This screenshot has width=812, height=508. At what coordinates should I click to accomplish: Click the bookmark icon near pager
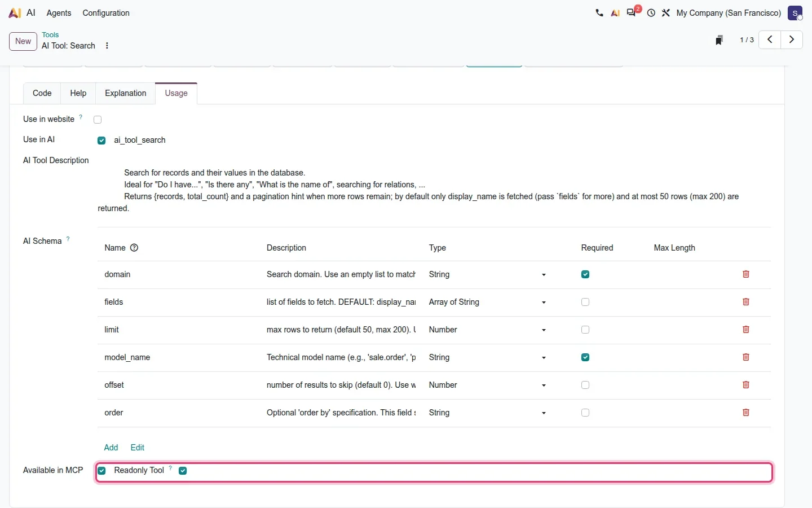pyautogui.click(x=719, y=40)
